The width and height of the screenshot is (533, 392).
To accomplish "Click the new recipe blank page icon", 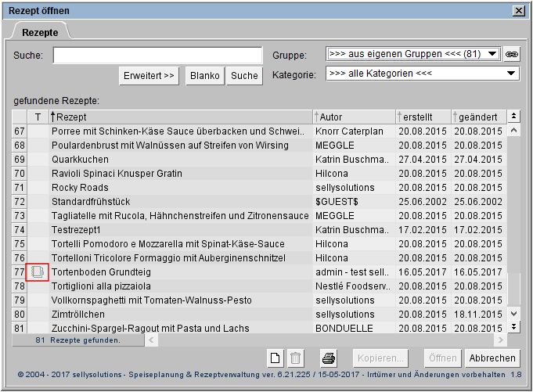I will 276,358.
